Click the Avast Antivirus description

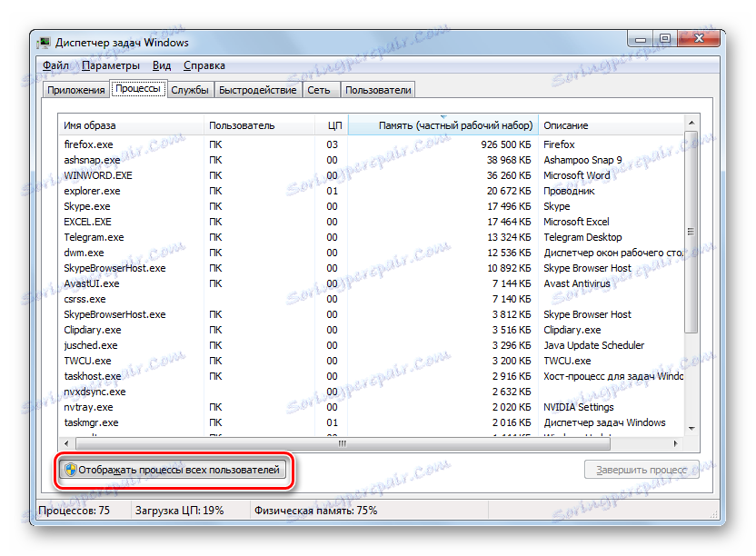coord(577,283)
